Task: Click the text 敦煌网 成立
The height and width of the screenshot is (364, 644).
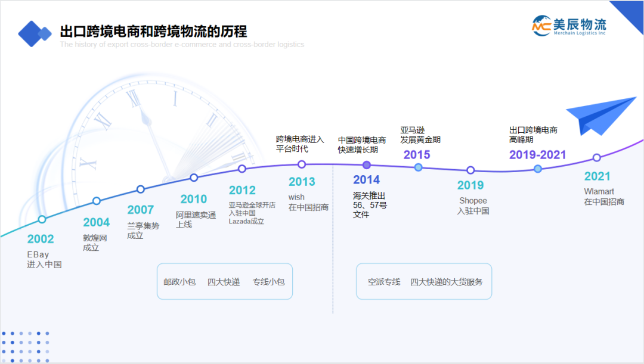Action: pos(95,243)
